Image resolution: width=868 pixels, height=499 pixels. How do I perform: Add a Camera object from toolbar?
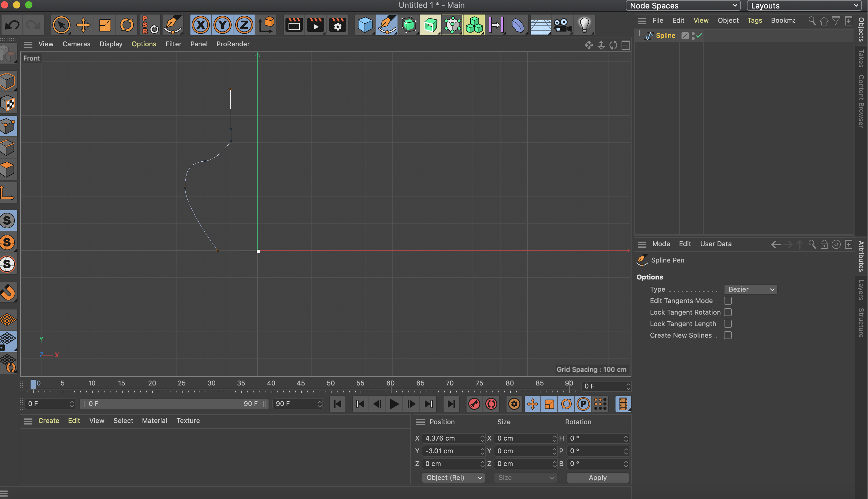(x=562, y=25)
